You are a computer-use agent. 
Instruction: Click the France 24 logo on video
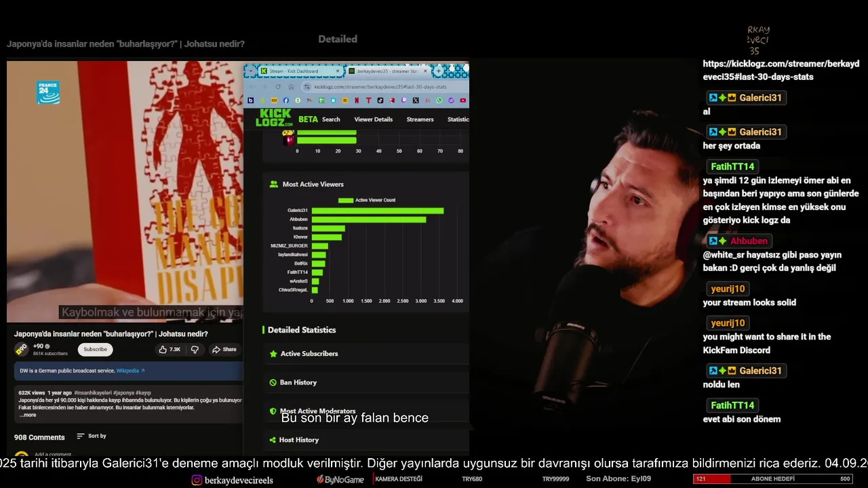48,93
